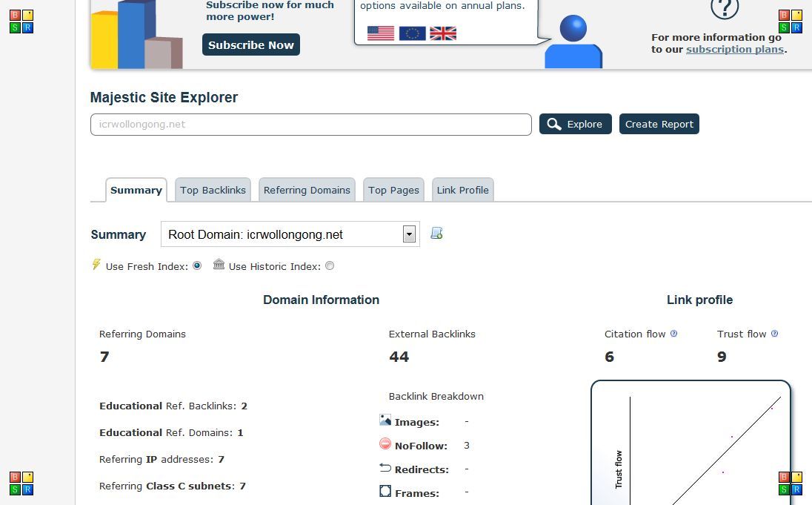Open the Referring Domains tab
812x505 pixels.
(x=307, y=190)
